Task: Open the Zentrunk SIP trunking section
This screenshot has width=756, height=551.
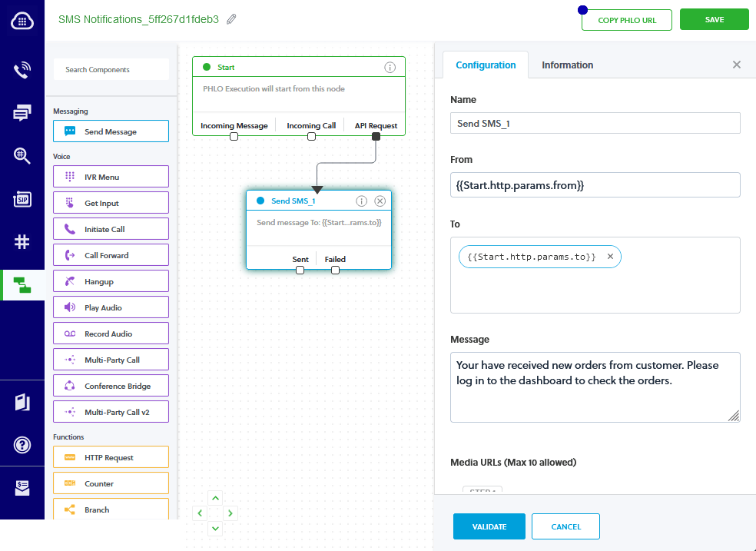Action: coord(22,198)
